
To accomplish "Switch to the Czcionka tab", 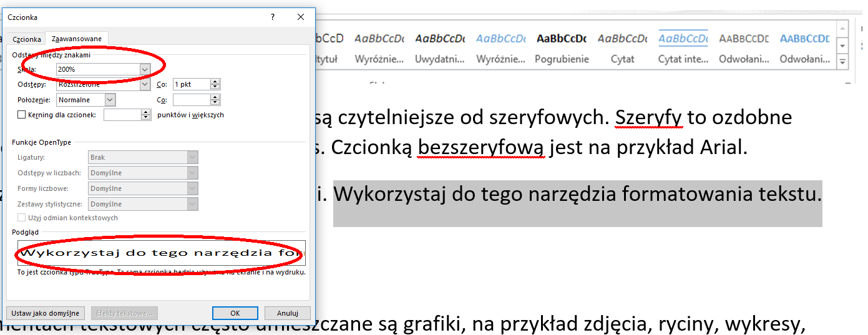I will pyautogui.click(x=27, y=39).
